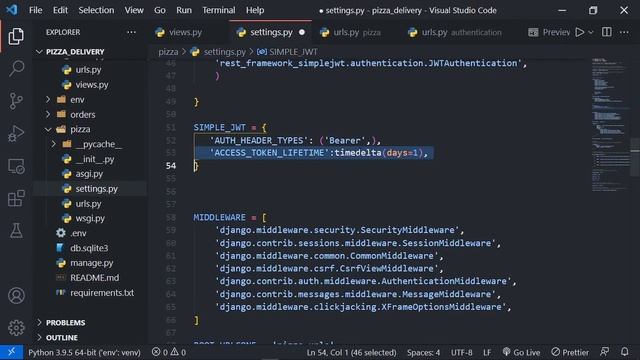The image size is (640, 360).
Task: Click the code minimap
Action: [610, 124]
